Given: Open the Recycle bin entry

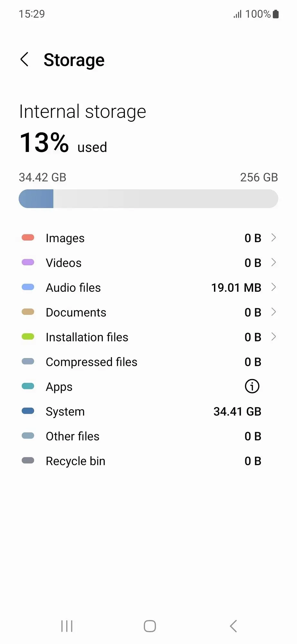Looking at the screenshot, I should [148, 460].
